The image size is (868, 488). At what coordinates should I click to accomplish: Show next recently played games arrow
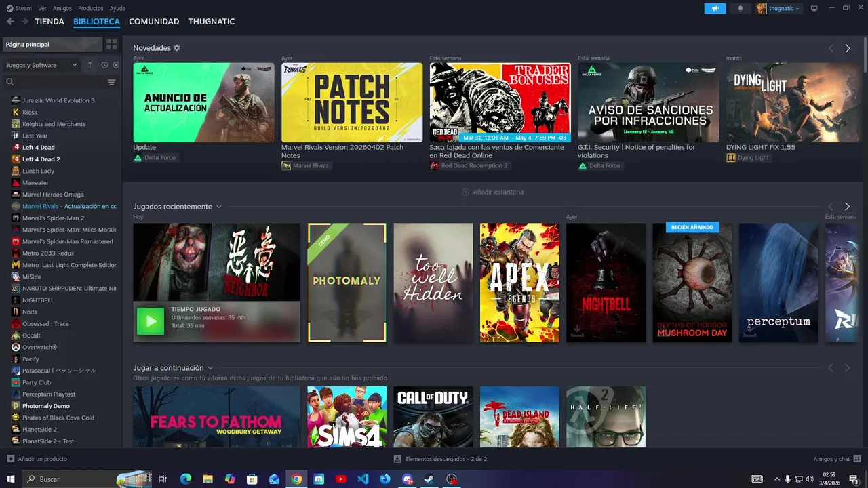click(x=847, y=207)
